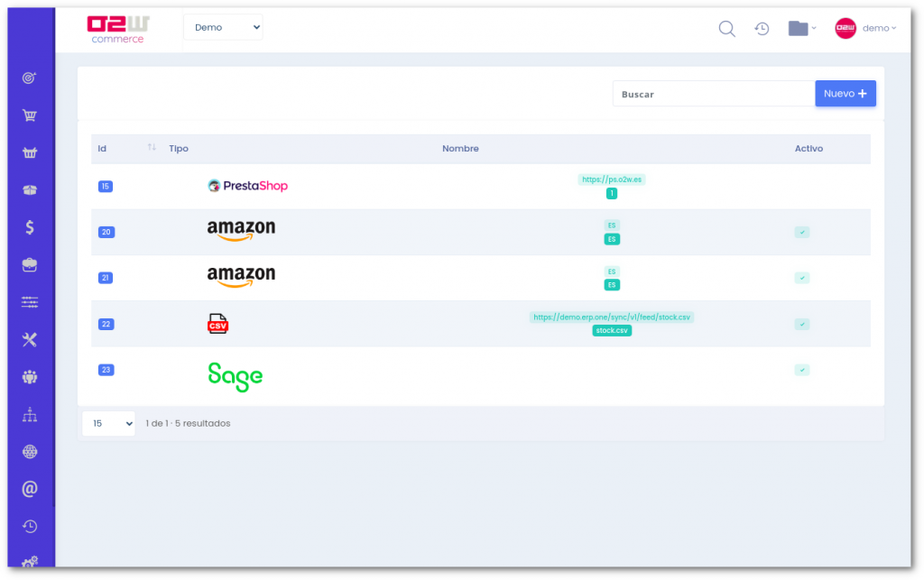Open the @ email sidebar icon

click(30, 489)
